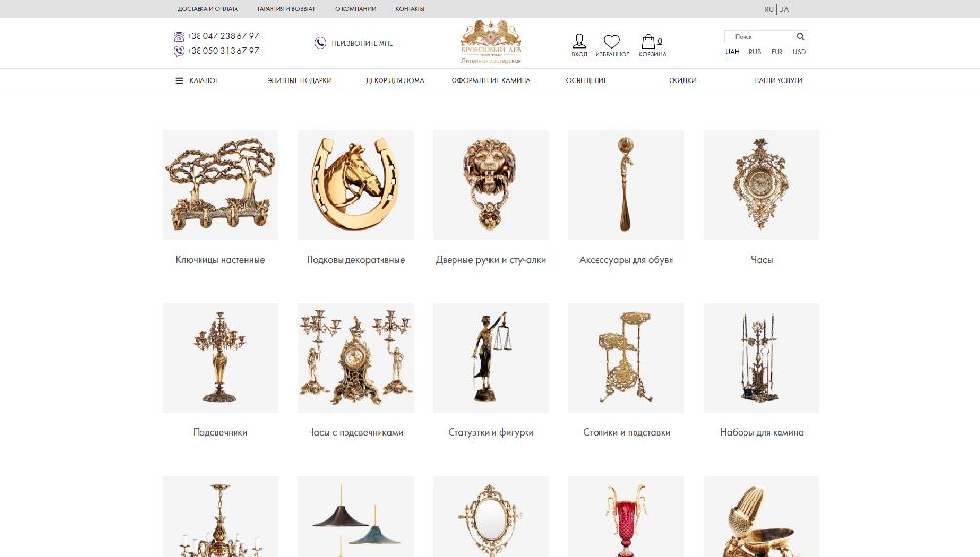Image resolution: width=980 pixels, height=557 pixels.
Task: Open the fireplace tool set image
Action: (761, 357)
